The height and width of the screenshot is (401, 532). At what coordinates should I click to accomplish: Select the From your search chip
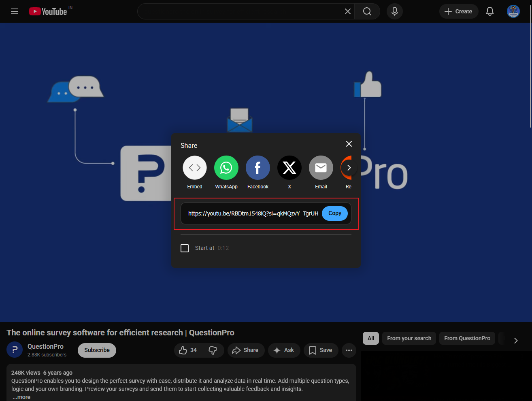click(409, 338)
